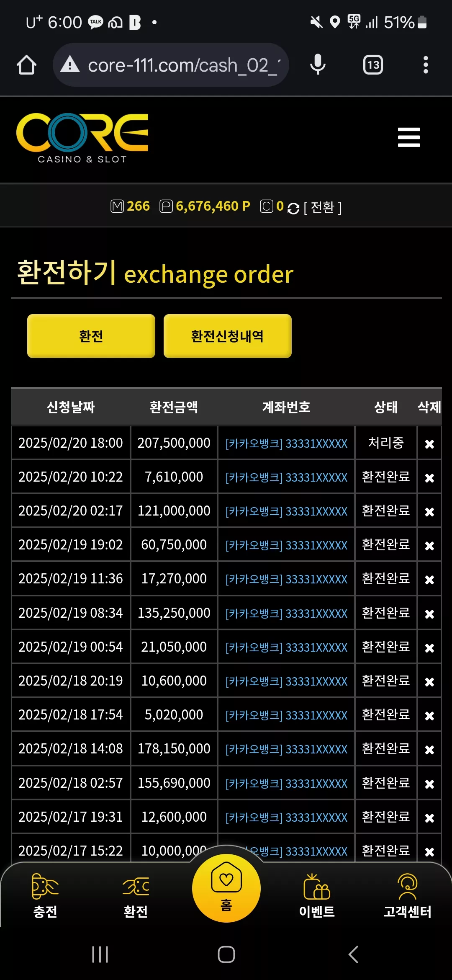This screenshot has height=980, width=452.
Task: Select the yellow 환전 tab button
Action: point(91,336)
